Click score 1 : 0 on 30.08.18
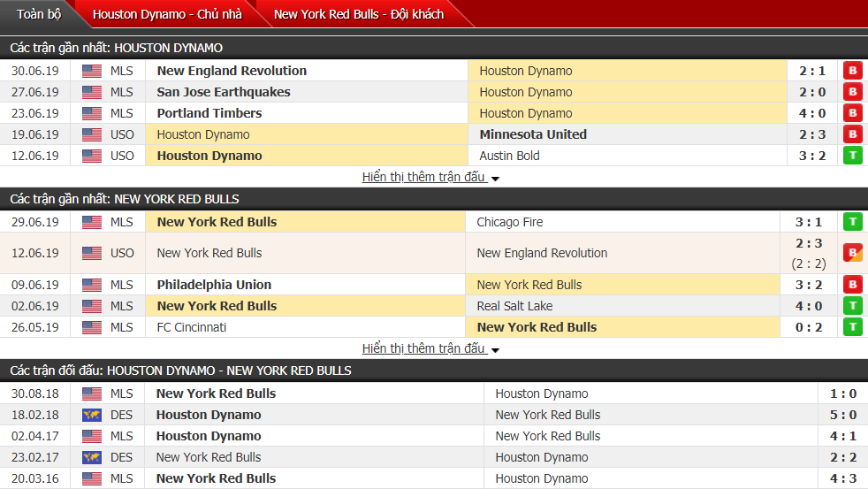This screenshot has height=489, width=868. point(843,393)
